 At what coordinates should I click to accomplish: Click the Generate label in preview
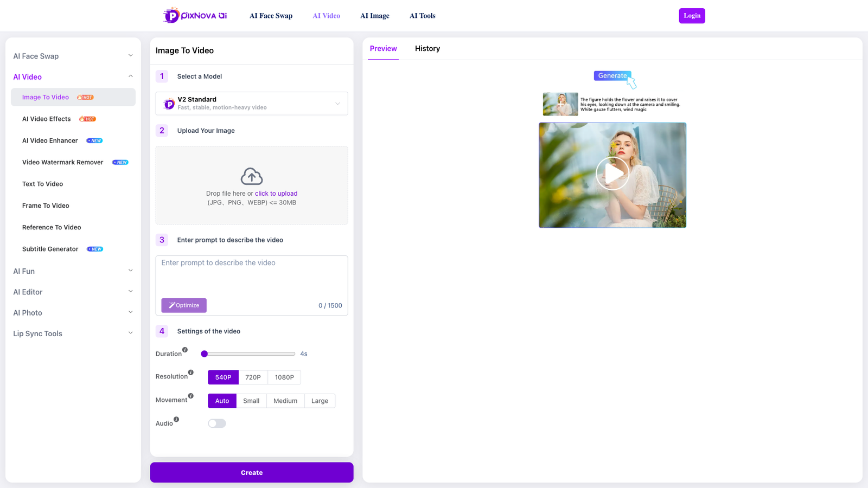coord(612,76)
